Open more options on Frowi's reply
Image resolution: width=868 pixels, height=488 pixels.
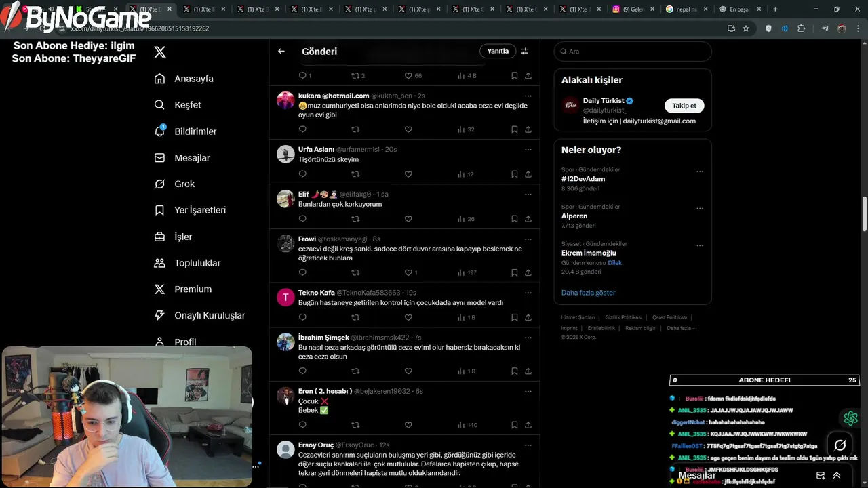click(x=528, y=239)
